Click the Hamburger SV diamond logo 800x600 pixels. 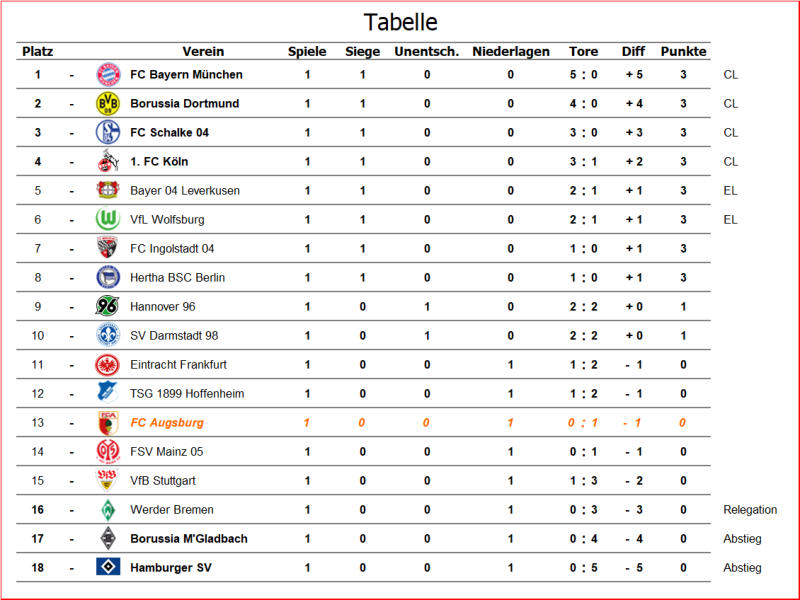[x=108, y=566]
